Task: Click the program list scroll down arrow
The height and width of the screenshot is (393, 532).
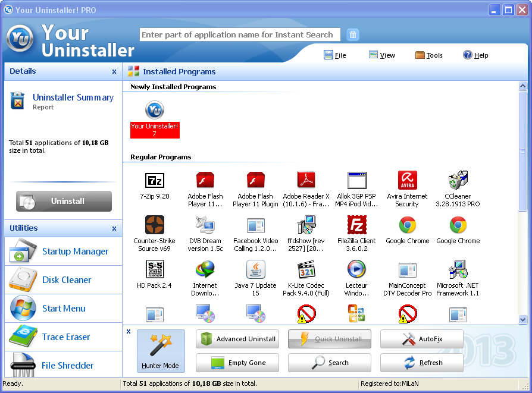Action: (522, 319)
